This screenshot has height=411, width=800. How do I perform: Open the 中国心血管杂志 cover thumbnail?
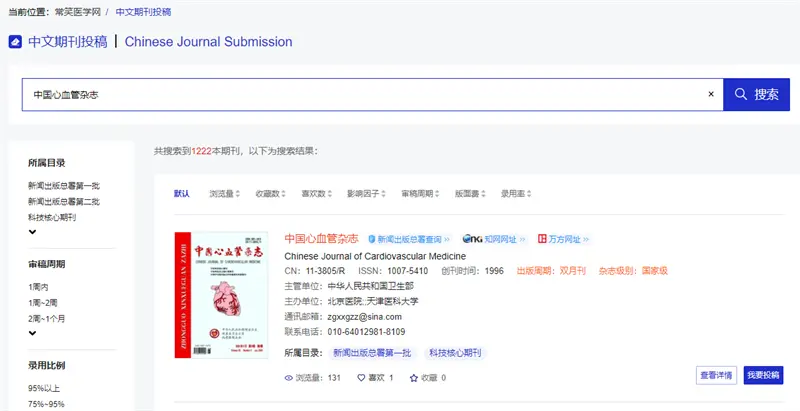click(x=221, y=296)
